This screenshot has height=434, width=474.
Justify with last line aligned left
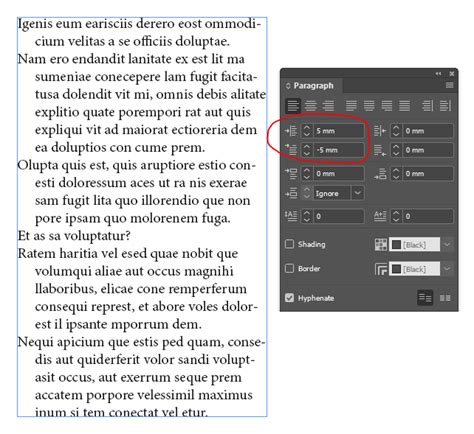[351, 106]
